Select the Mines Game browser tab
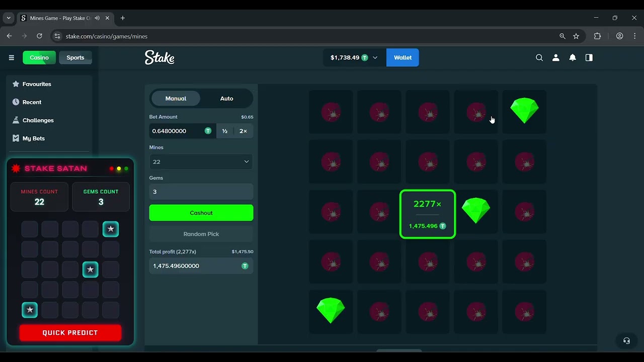The width and height of the screenshot is (644, 362). (x=65, y=18)
